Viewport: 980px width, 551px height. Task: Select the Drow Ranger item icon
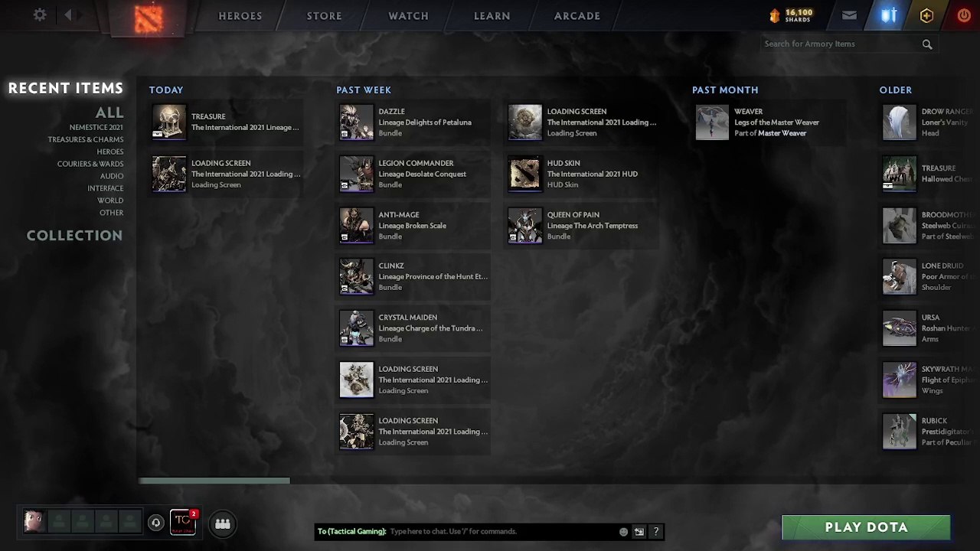click(900, 122)
